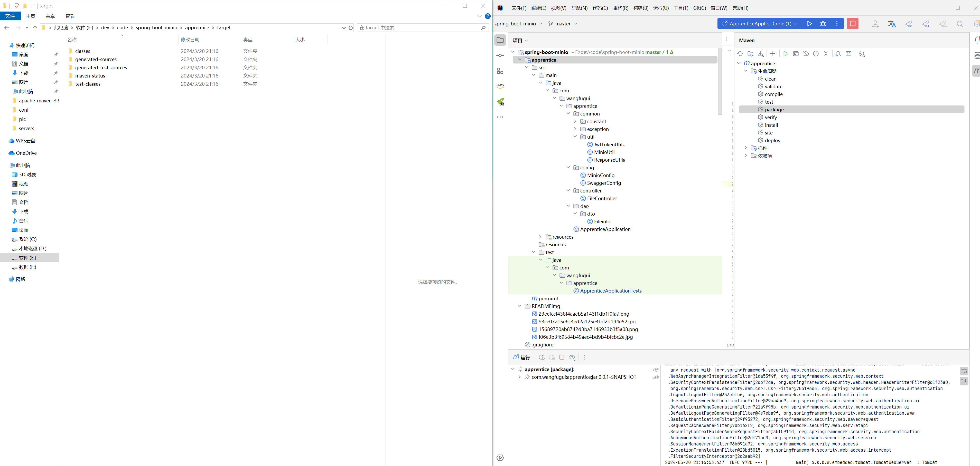Collapse the util package in project tree
The width and height of the screenshot is (980, 466).
(x=575, y=137)
